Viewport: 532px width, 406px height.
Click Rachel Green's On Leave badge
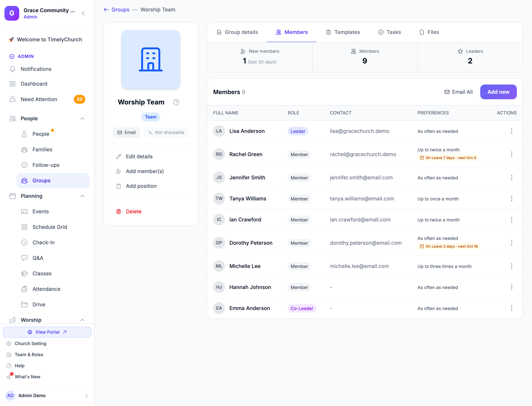[448, 158]
